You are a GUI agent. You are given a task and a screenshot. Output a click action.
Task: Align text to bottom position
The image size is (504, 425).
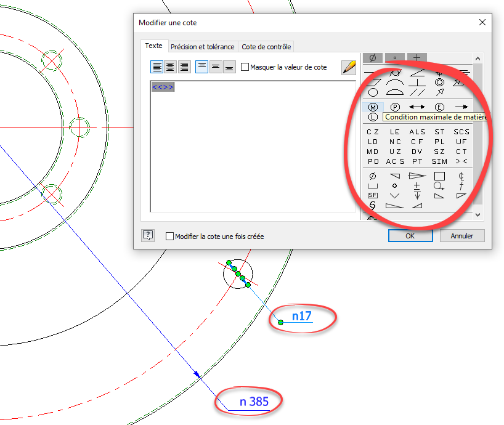pos(229,67)
